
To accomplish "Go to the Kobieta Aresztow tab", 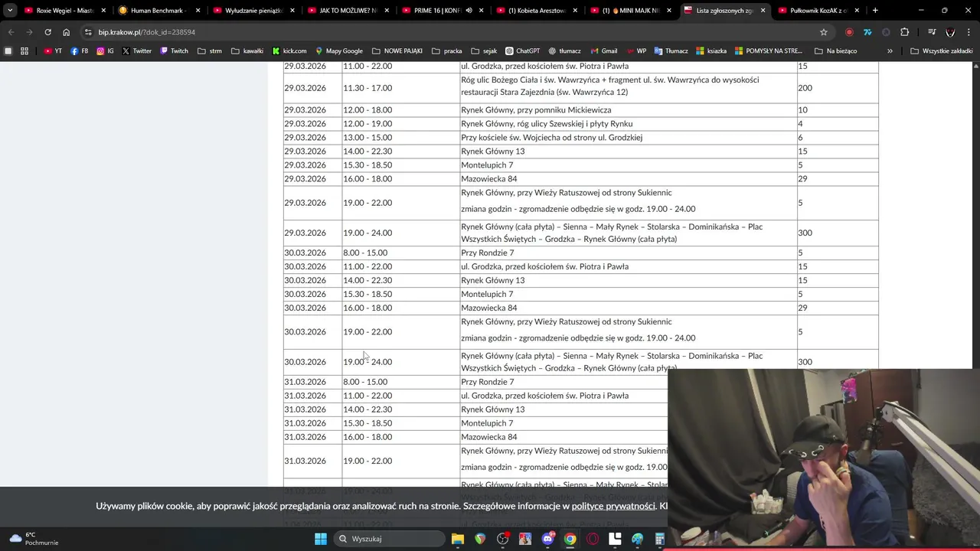I will pos(536,11).
